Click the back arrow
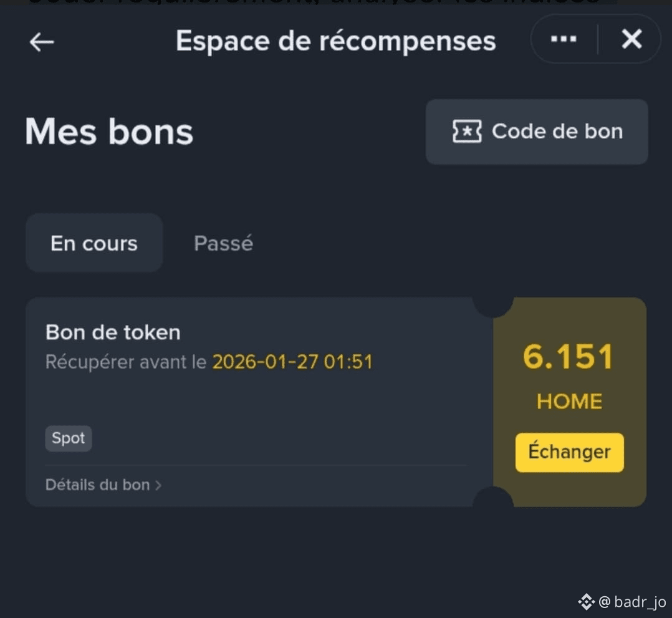 (x=41, y=41)
